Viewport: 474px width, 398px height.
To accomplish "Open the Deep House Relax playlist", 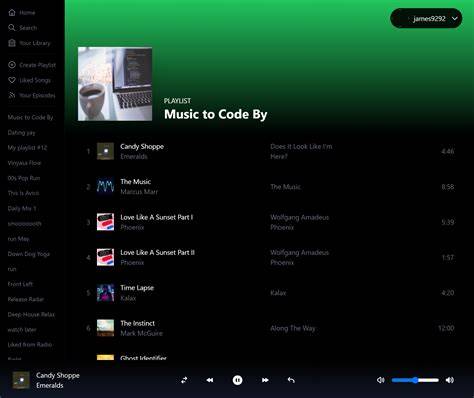I will tap(31, 314).
